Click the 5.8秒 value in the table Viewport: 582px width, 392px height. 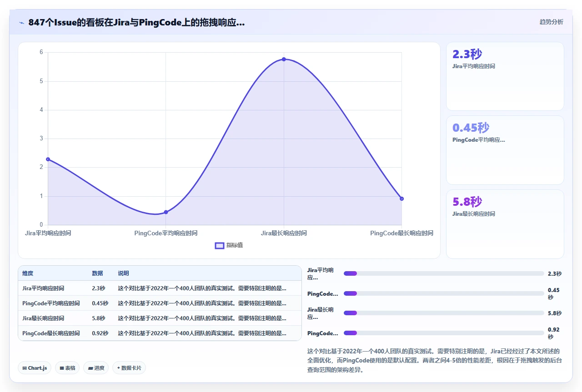pos(98,318)
